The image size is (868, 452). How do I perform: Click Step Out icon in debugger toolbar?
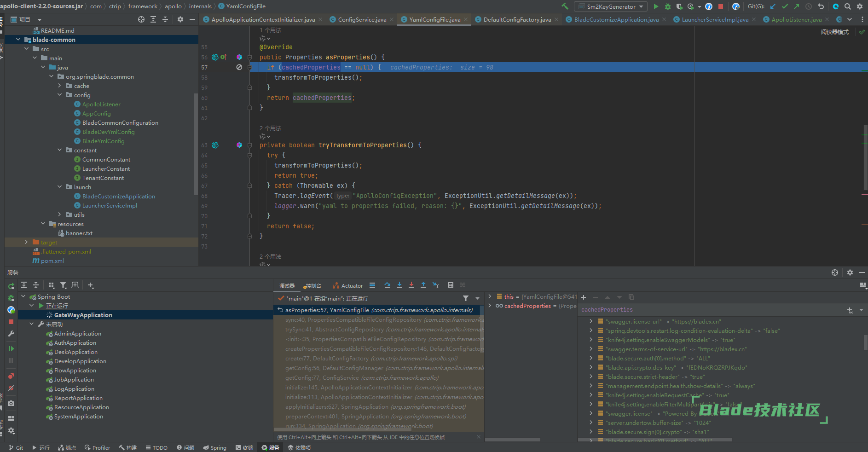tap(423, 285)
